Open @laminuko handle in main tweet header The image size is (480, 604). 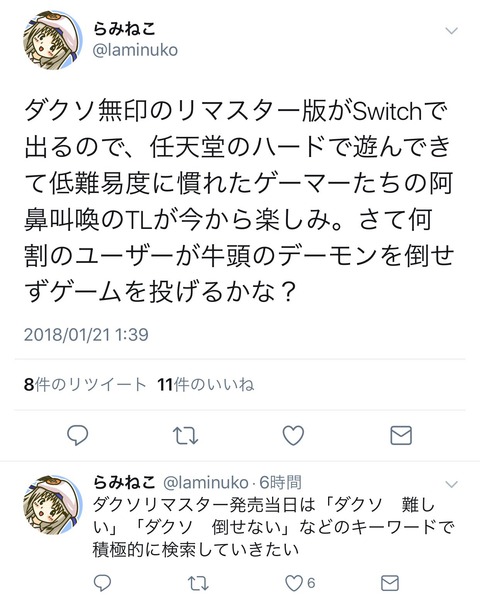click(x=135, y=50)
